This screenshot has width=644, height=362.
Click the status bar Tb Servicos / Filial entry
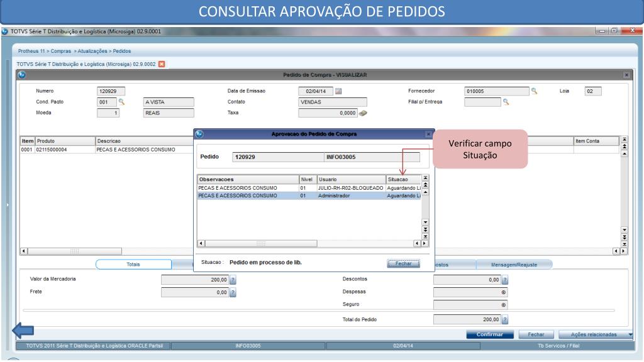coord(558,346)
